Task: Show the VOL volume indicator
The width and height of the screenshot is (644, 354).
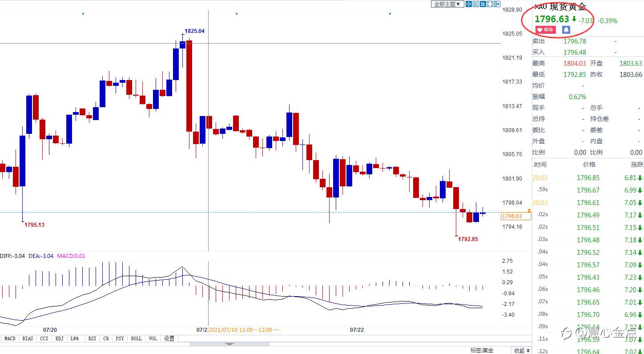Action: [153, 338]
